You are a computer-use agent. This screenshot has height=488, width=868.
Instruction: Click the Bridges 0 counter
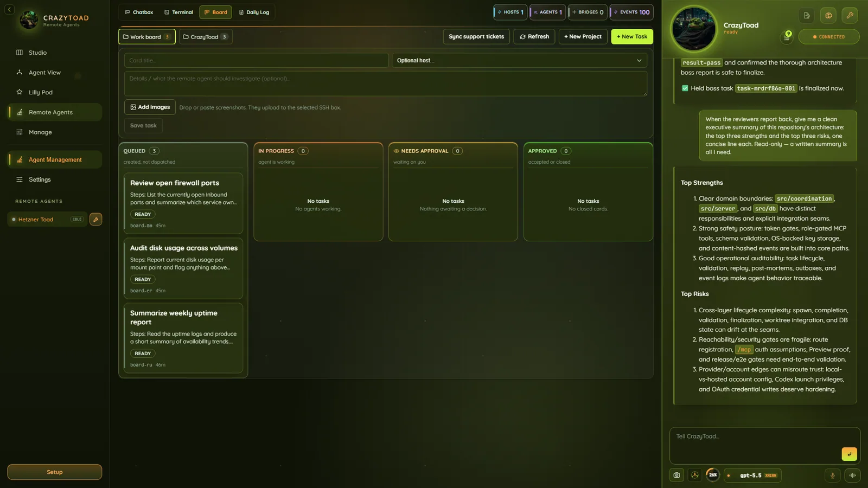pos(588,12)
